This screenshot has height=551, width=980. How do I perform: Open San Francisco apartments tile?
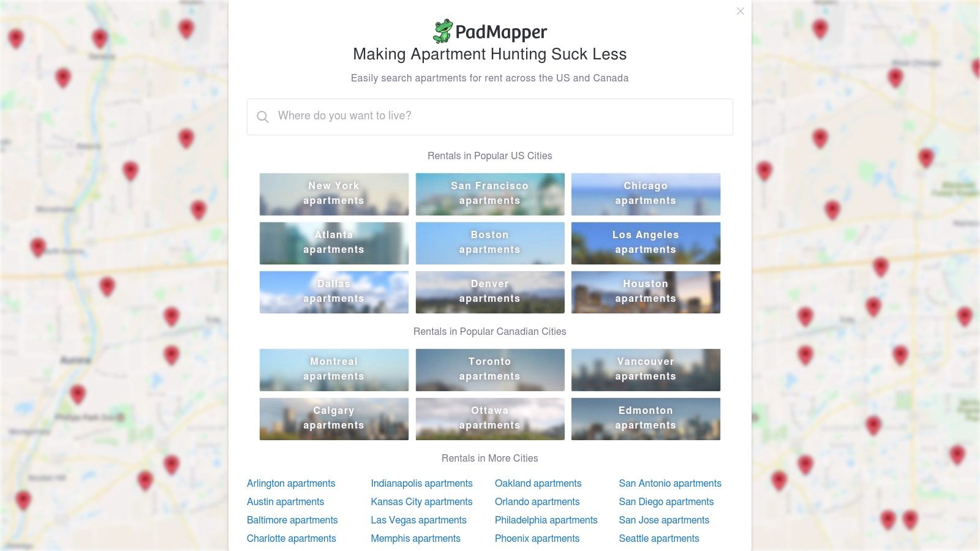tap(490, 194)
